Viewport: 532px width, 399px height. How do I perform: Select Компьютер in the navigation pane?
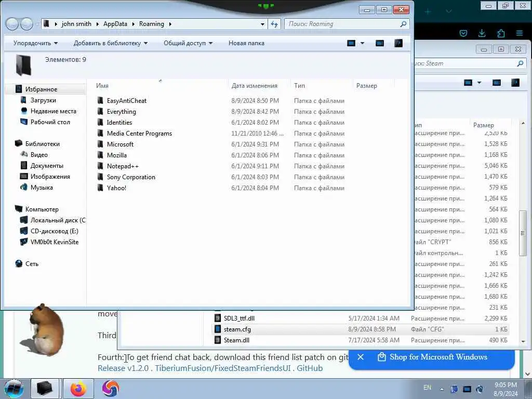point(42,209)
